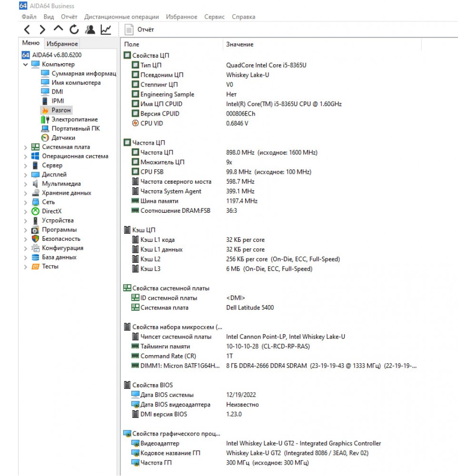476x476 pixels.
Task: Collapse the Компьютер tree node
Action: tap(26, 64)
